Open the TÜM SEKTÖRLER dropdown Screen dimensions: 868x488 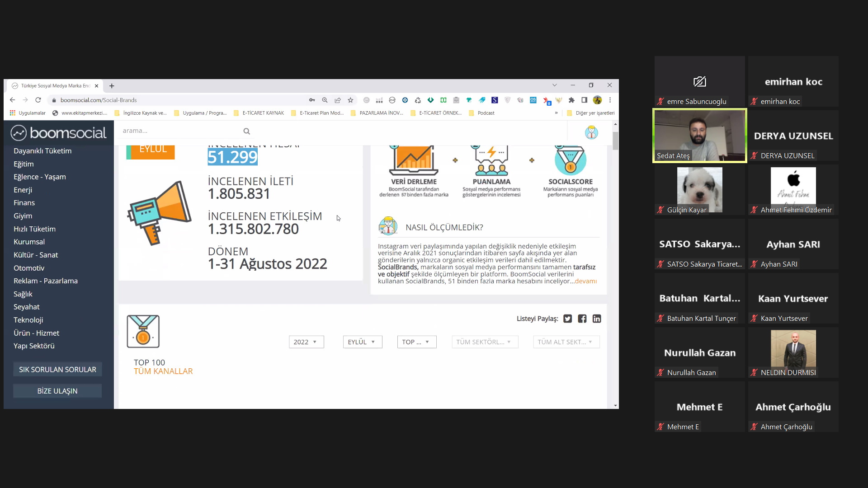coord(484,342)
